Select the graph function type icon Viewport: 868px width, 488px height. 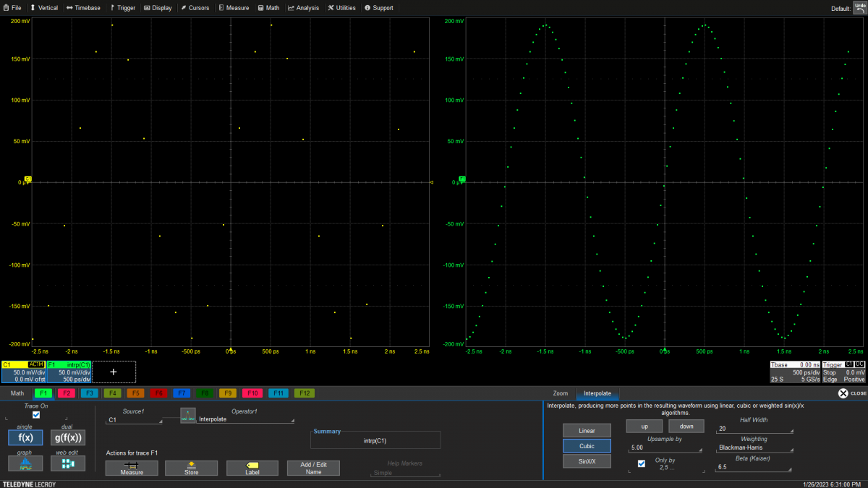pos(25,463)
